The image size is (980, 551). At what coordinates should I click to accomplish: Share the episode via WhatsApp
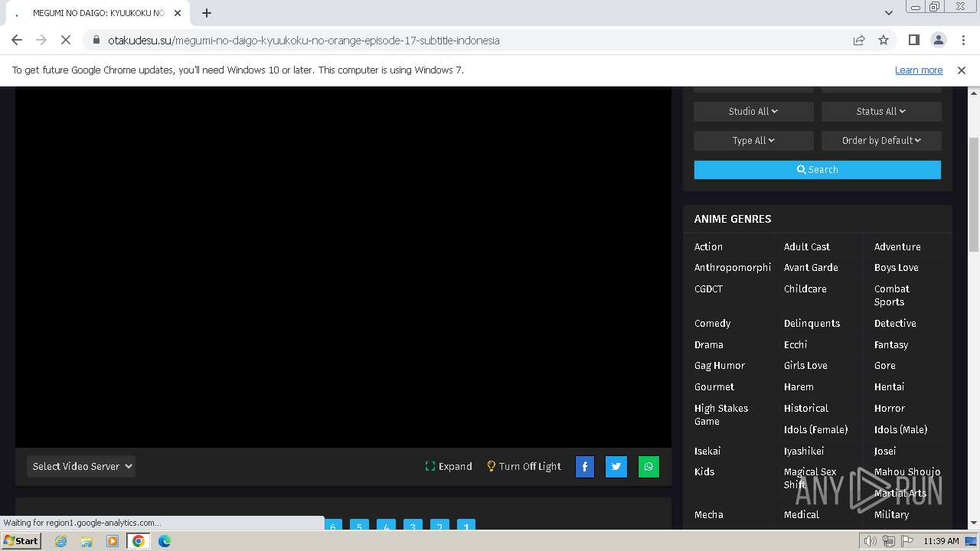[x=648, y=466]
